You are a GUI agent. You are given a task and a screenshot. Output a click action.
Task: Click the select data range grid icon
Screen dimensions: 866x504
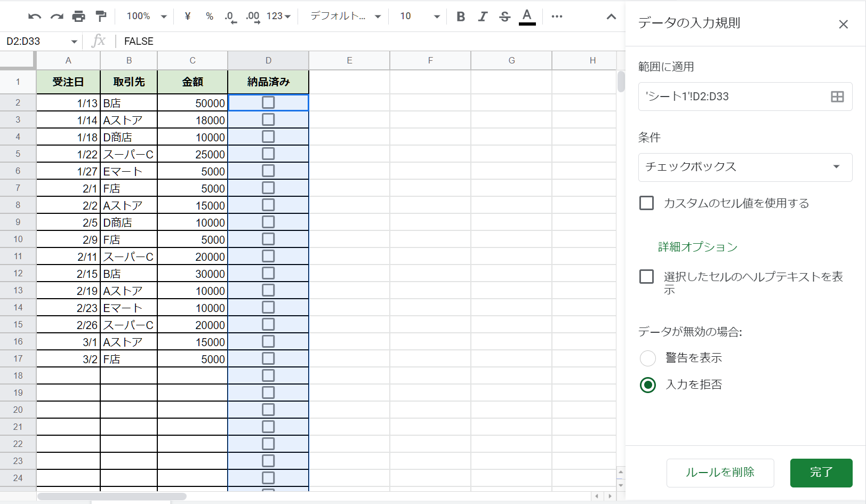[x=837, y=97]
